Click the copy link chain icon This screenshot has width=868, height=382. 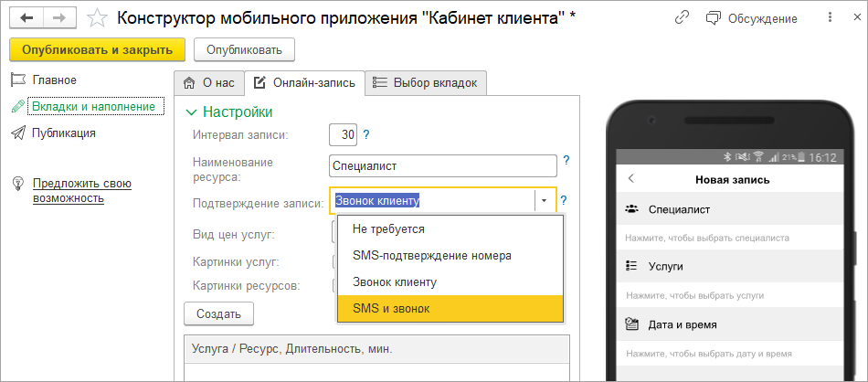(682, 17)
